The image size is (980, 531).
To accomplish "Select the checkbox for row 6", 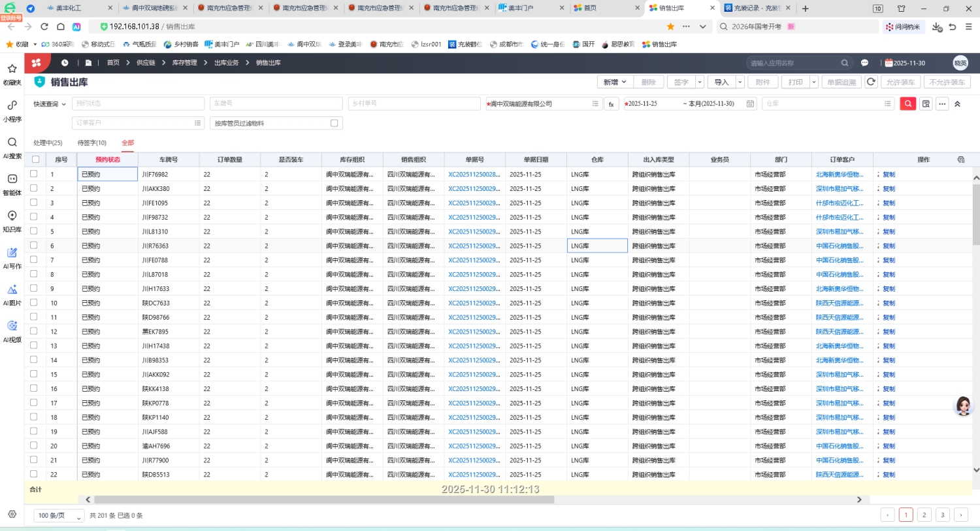I will 33,245.
